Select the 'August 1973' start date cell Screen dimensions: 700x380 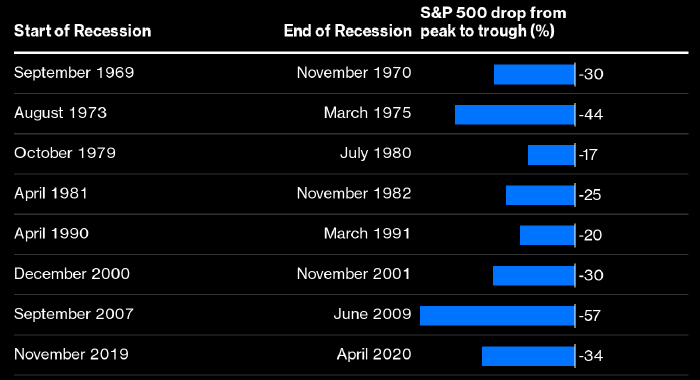tap(60, 113)
